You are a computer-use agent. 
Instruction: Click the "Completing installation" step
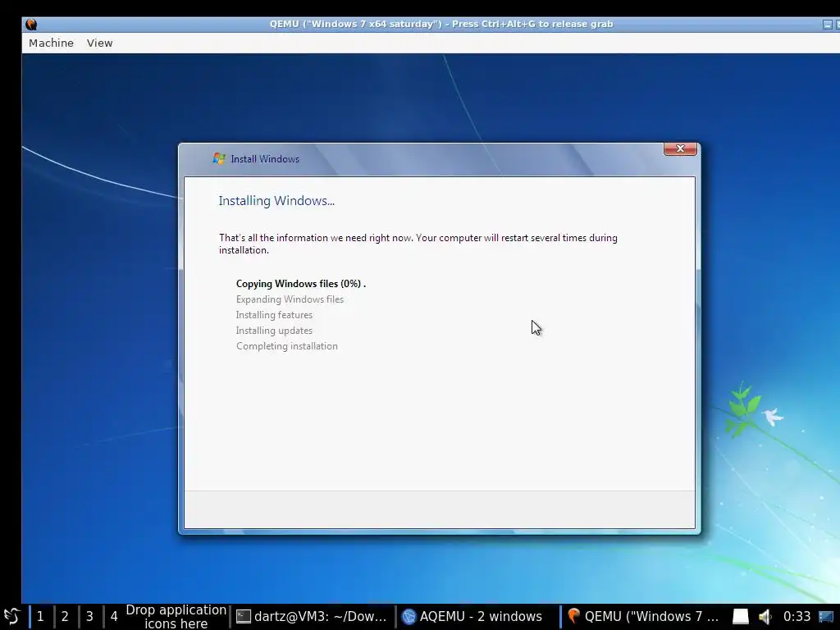tap(287, 346)
